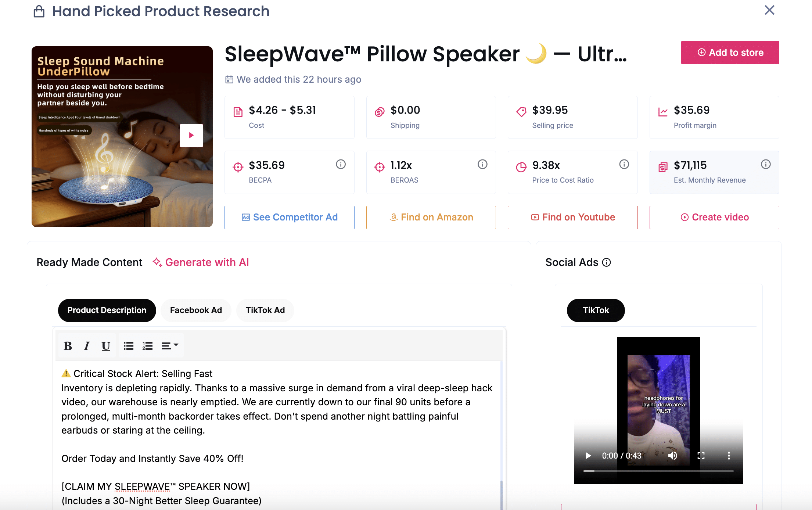Screen dimensions: 812x510
Task: Open the text alignment dropdown
Action: click(x=169, y=345)
